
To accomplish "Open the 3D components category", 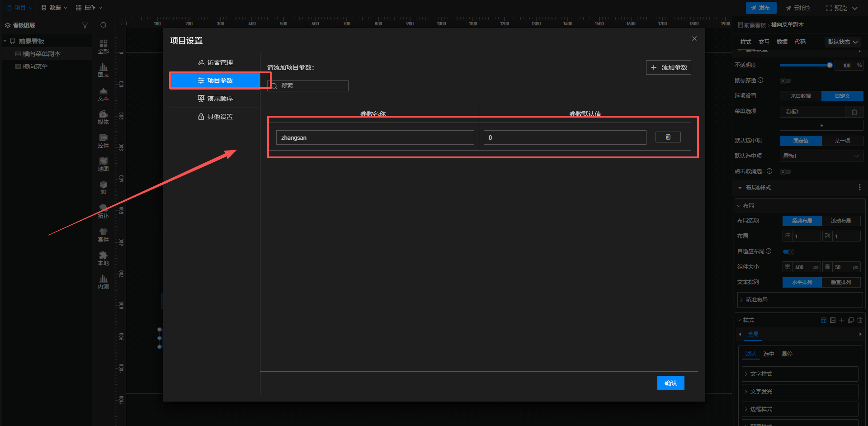I will coord(103,187).
